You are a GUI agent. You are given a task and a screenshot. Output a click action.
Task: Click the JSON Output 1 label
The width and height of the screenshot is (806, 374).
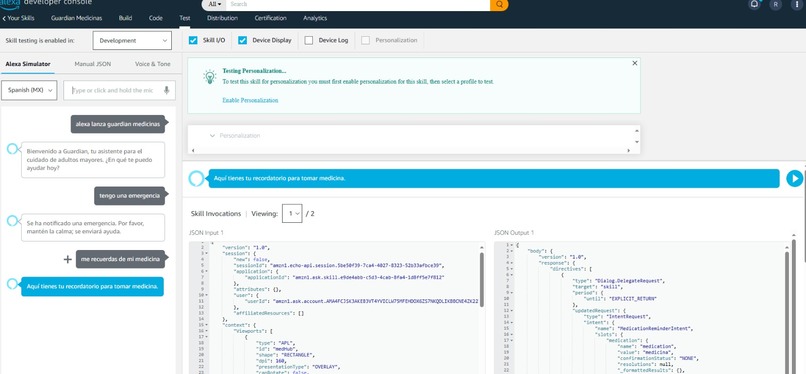tap(514, 233)
